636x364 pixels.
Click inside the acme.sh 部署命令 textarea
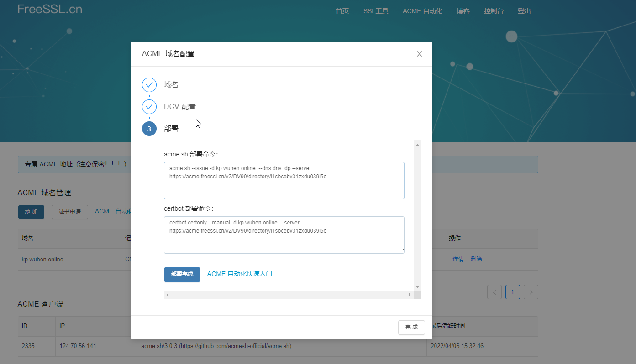tap(284, 181)
